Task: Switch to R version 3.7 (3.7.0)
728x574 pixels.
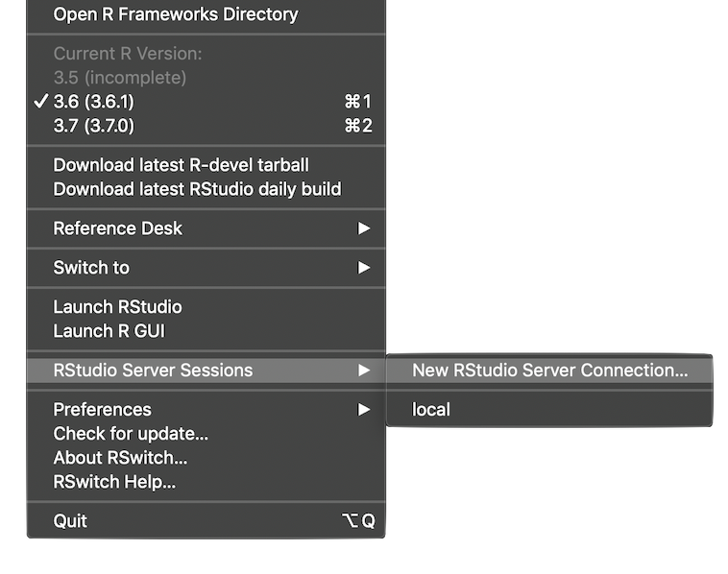Action: (93, 126)
